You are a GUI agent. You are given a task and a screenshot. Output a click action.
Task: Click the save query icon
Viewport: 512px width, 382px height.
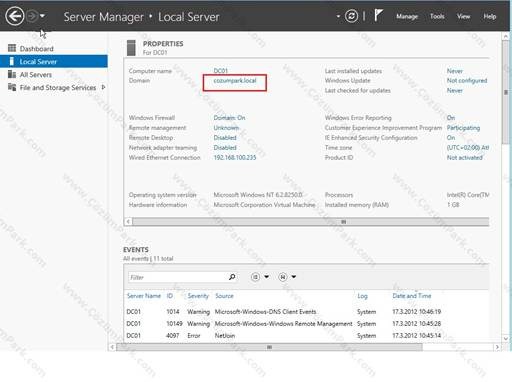click(283, 277)
